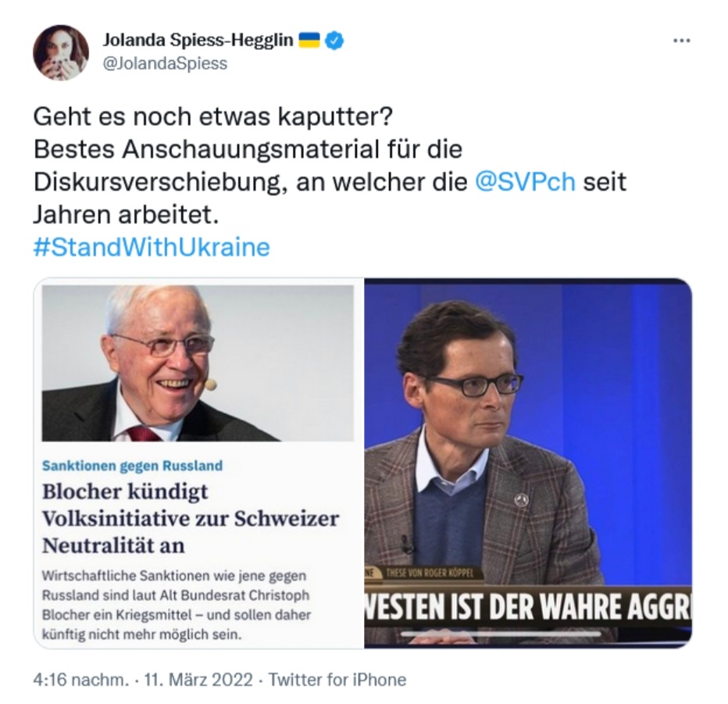The image size is (728, 704).
Task: Open the @JolandaSpiess handle
Action: pyautogui.click(x=165, y=63)
